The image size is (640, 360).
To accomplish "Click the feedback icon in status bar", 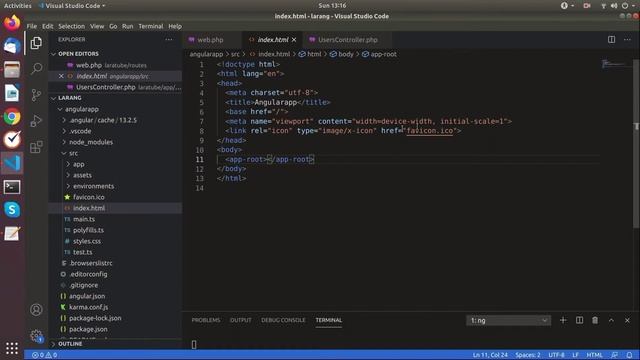I will 614,355.
